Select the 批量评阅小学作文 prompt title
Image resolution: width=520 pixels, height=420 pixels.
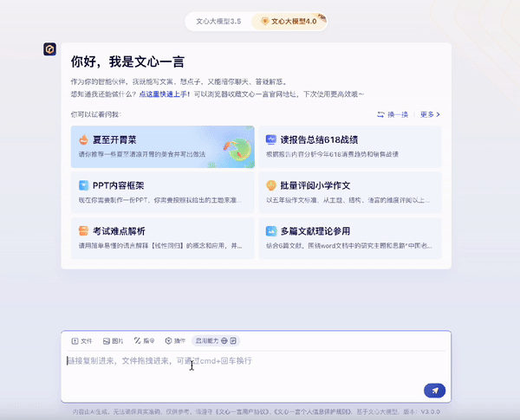click(x=315, y=185)
